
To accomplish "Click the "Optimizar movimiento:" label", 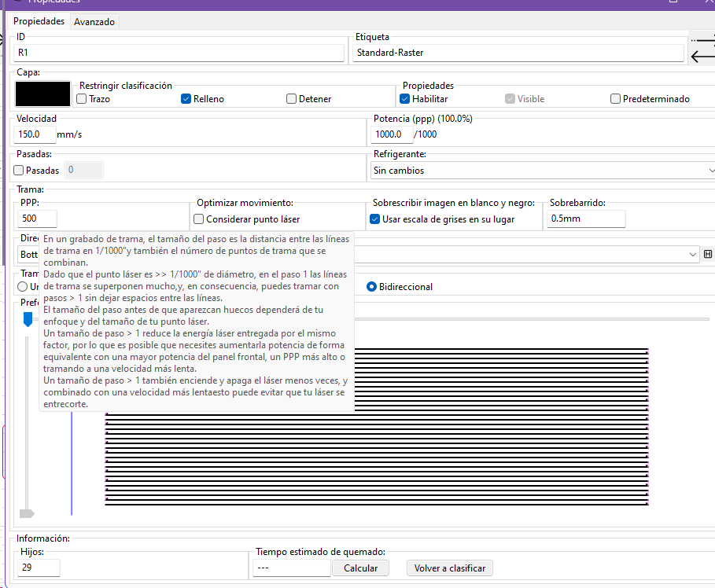I will [245, 203].
